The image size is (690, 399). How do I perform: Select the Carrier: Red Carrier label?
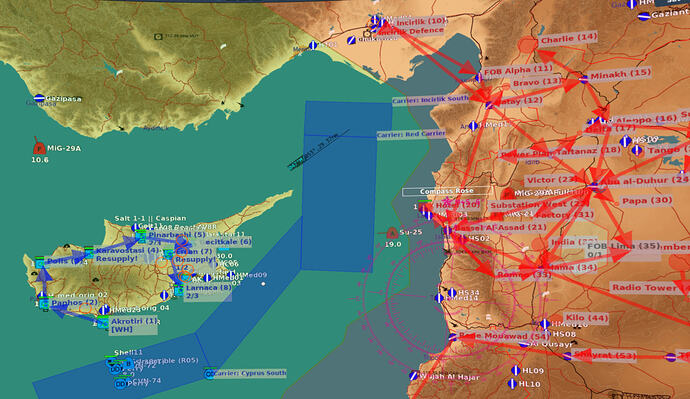tap(411, 134)
